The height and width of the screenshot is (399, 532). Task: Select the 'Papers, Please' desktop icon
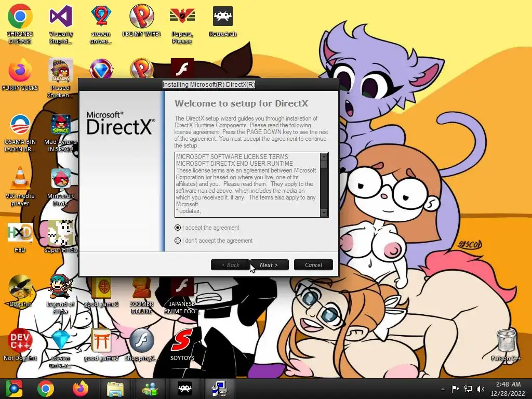click(182, 24)
